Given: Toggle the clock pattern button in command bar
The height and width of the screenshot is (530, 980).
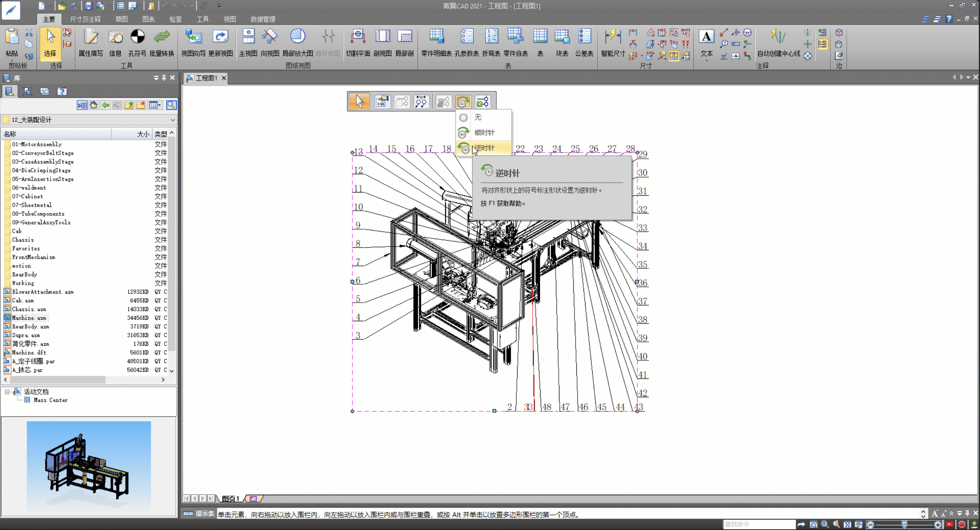Looking at the screenshot, I should click(463, 102).
